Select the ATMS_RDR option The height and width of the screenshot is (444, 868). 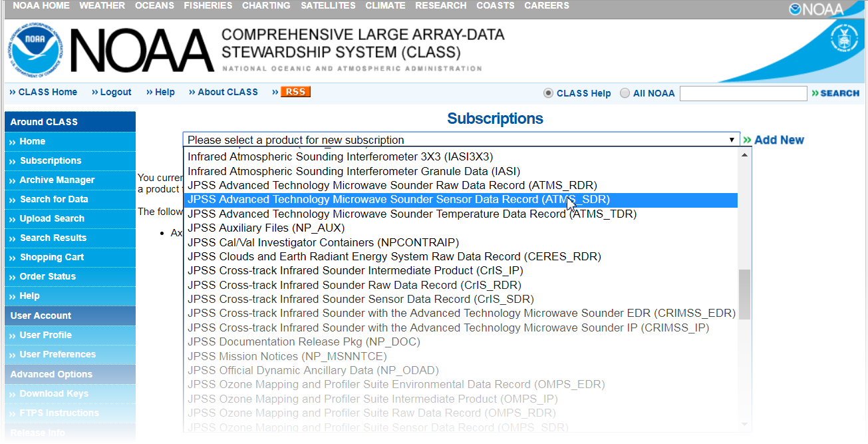(460, 185)
